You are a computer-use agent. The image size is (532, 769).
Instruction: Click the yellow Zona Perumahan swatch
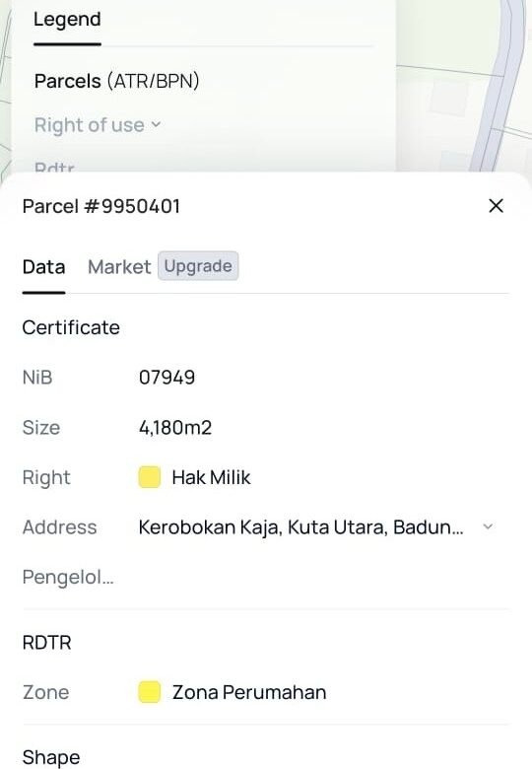150,692
